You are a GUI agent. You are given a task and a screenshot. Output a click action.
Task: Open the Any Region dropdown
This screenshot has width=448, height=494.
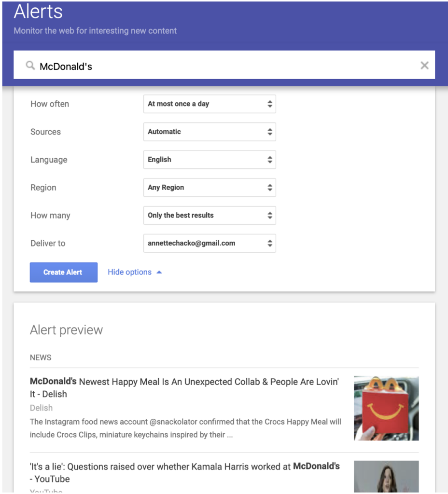click(210, 188)
